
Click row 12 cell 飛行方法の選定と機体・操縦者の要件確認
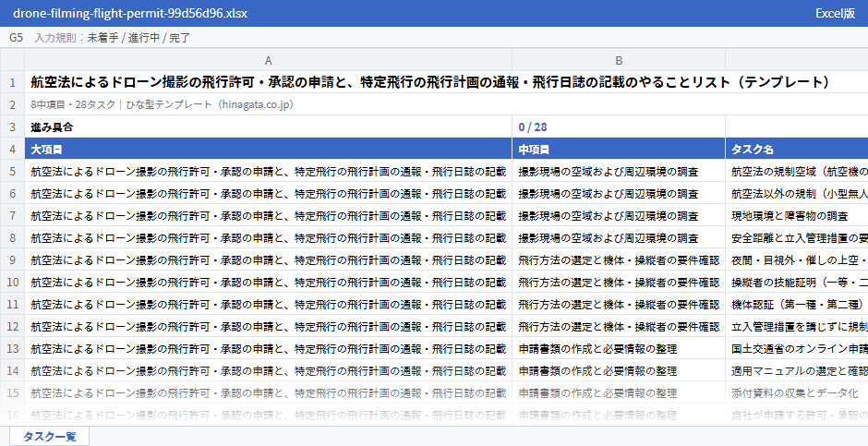coord(619,326)
